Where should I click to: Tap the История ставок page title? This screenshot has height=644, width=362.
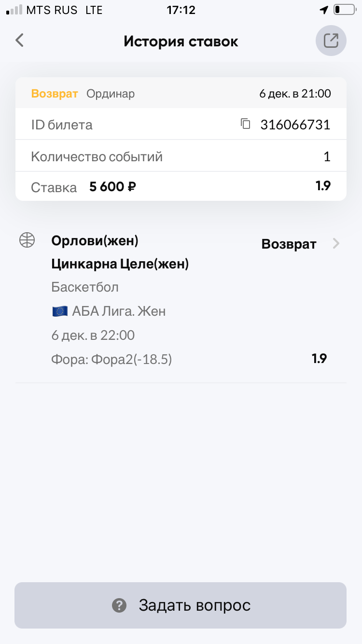tap(181, 41)
